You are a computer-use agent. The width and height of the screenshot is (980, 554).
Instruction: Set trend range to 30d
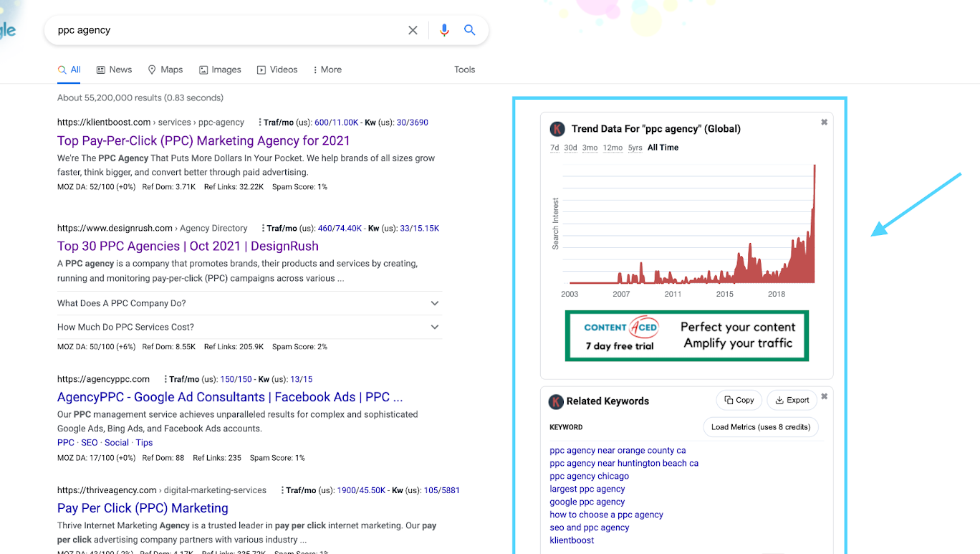click(570, 148)
